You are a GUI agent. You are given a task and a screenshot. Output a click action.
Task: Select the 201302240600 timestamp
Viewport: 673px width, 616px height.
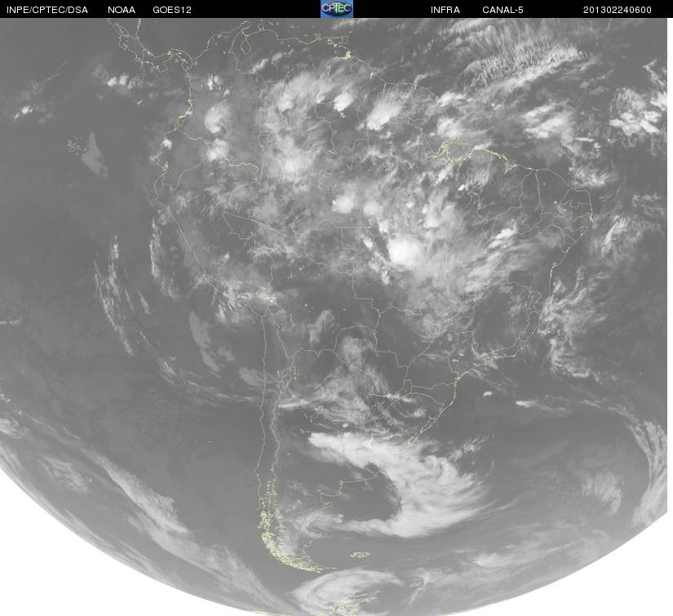click(x=618, y=10)
